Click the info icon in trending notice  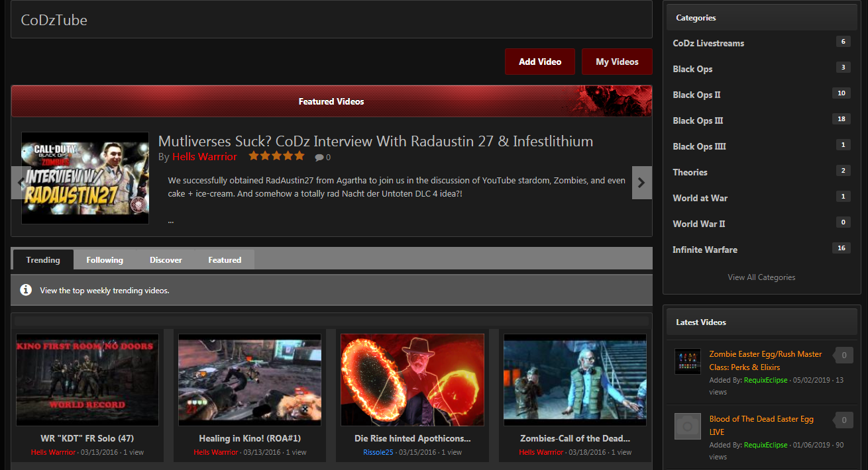(26, 290)
